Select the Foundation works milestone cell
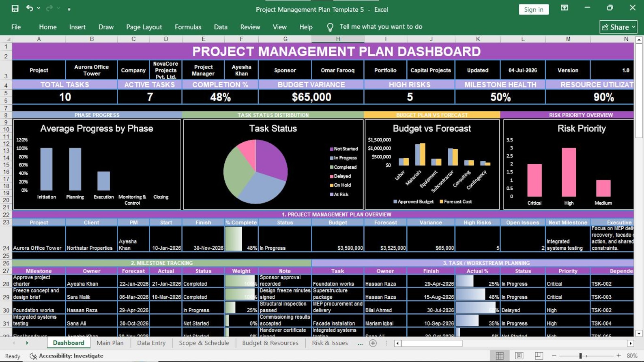Image resolution: width=644 pixels, height=362 pixels. pyautogui.click(x=39, y=307)
